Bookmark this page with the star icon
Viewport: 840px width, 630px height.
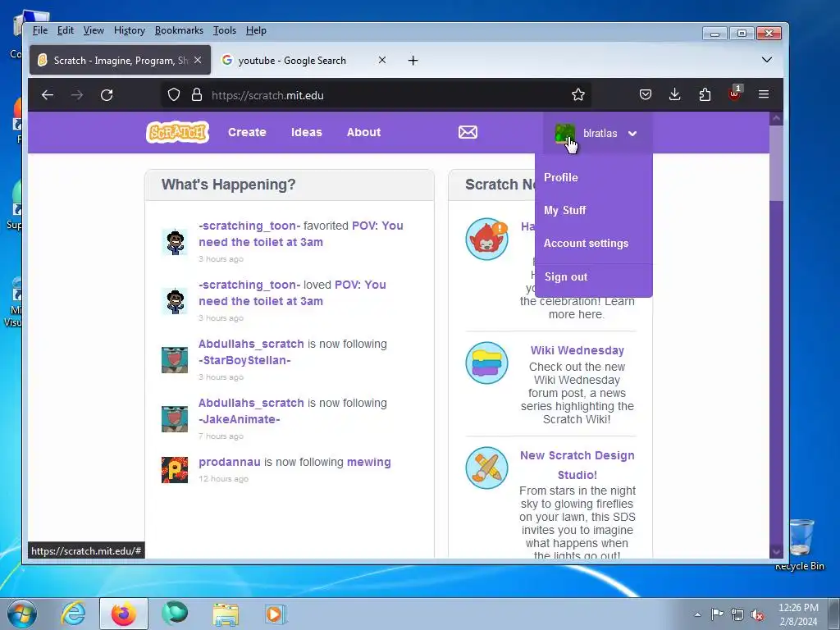tap(578, 95)
